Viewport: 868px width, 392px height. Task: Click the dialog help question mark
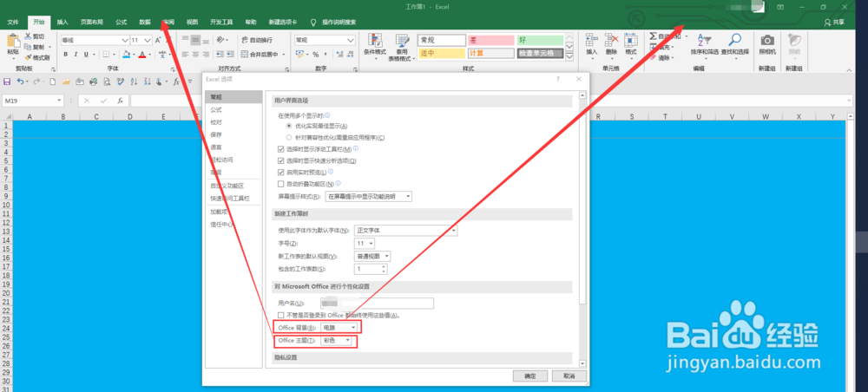coord(557,79)
